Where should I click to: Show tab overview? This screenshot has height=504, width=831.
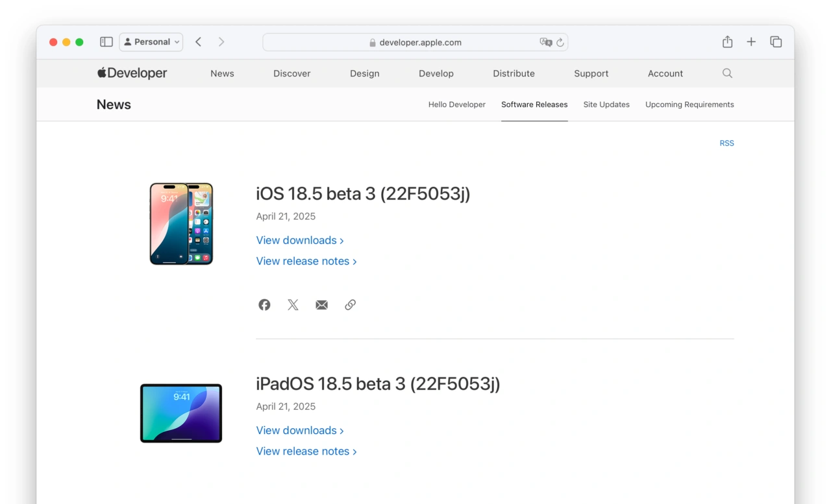pyautogui.click(x=776, y=42)
